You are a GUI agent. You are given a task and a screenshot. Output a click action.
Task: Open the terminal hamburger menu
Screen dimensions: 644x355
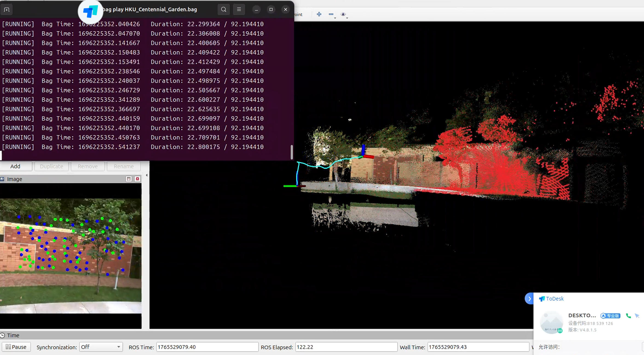coord(239,9)
